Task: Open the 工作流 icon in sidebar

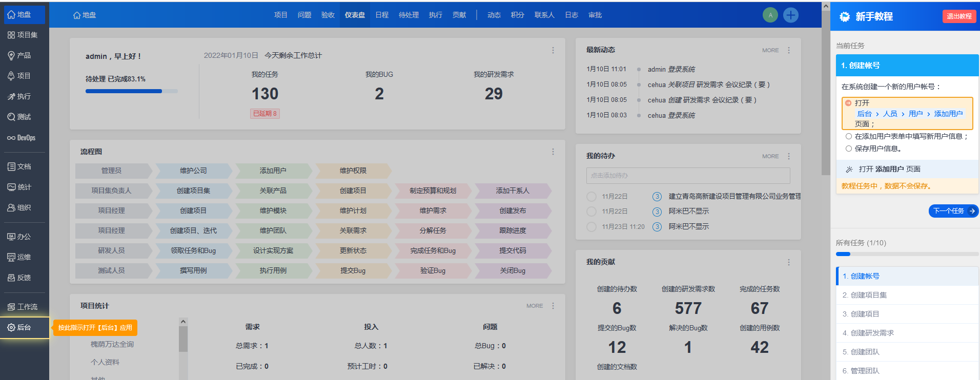Action: (11, 307)
